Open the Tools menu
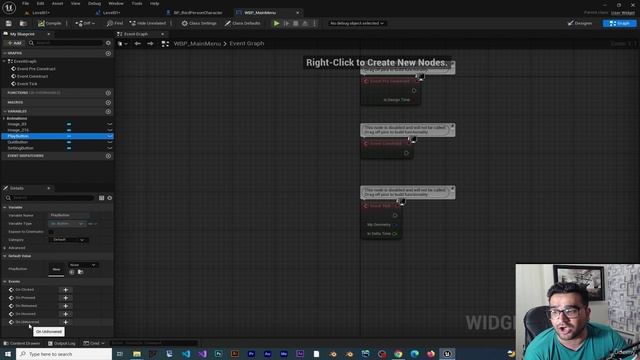 (x=137, y=3)
